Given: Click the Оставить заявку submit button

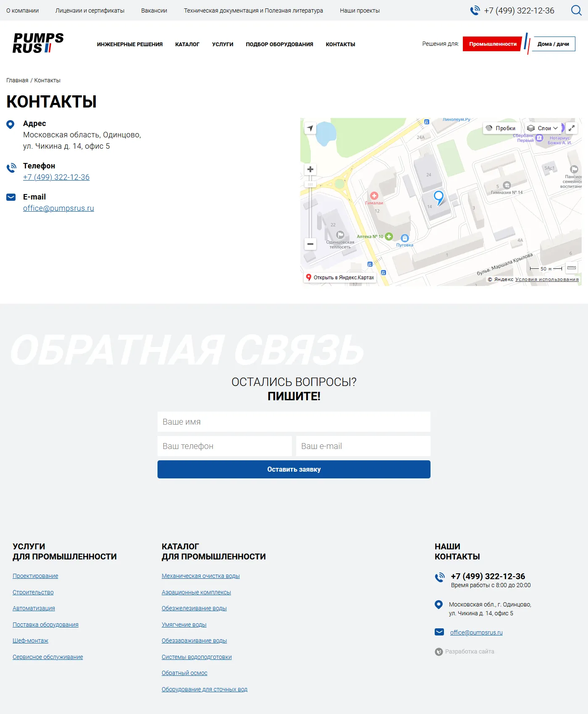Looking at the screenshot, I should coord(294,469).
